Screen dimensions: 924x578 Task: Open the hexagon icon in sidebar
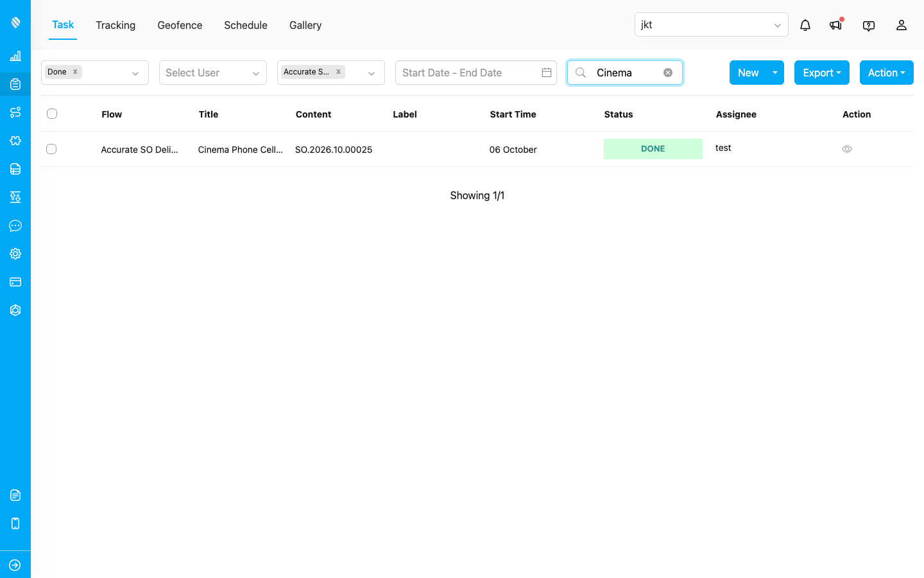[15, 310]
